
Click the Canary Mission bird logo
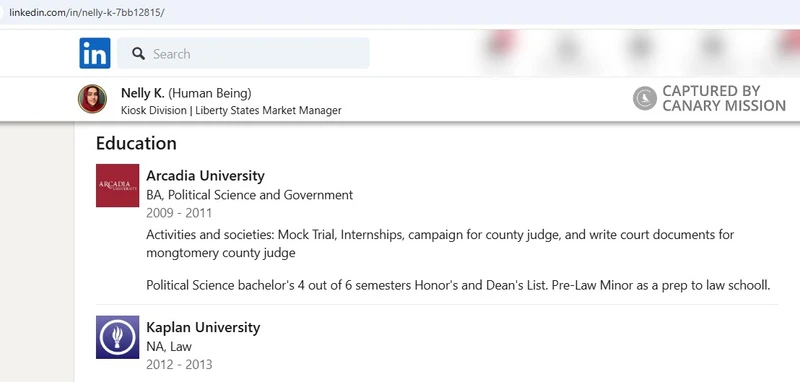[645, 98]
